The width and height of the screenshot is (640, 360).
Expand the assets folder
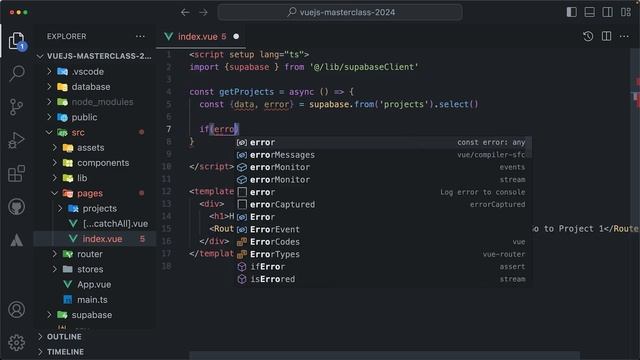[x=95, y=147]
